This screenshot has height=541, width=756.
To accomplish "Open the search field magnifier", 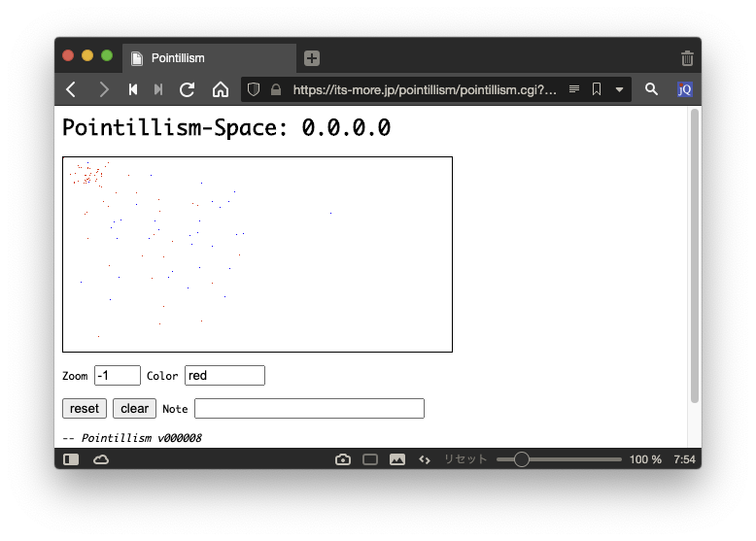I will [651, 89].
